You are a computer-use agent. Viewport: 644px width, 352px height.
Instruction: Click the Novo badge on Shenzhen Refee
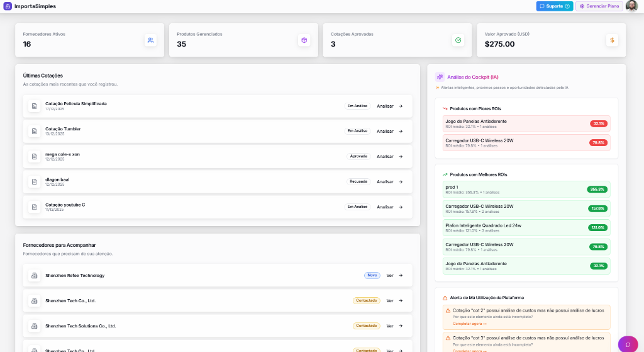point(372,276)
